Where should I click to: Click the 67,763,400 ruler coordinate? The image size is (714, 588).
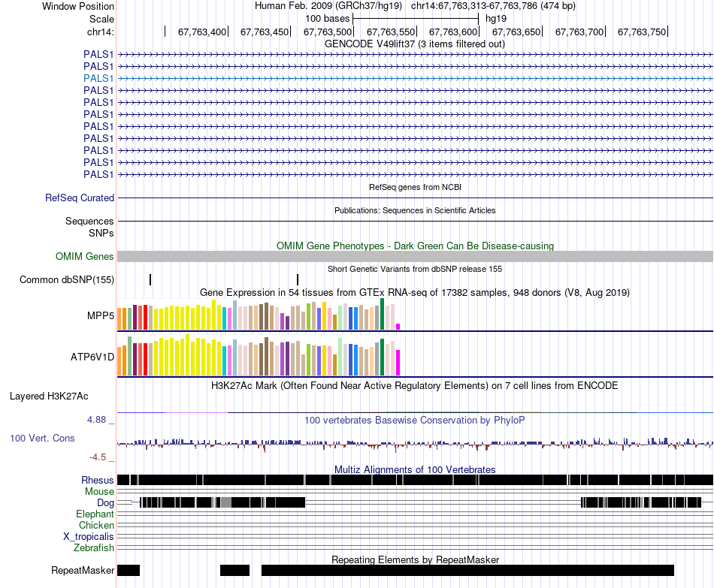pyautogui.click(x=201, y=32)
